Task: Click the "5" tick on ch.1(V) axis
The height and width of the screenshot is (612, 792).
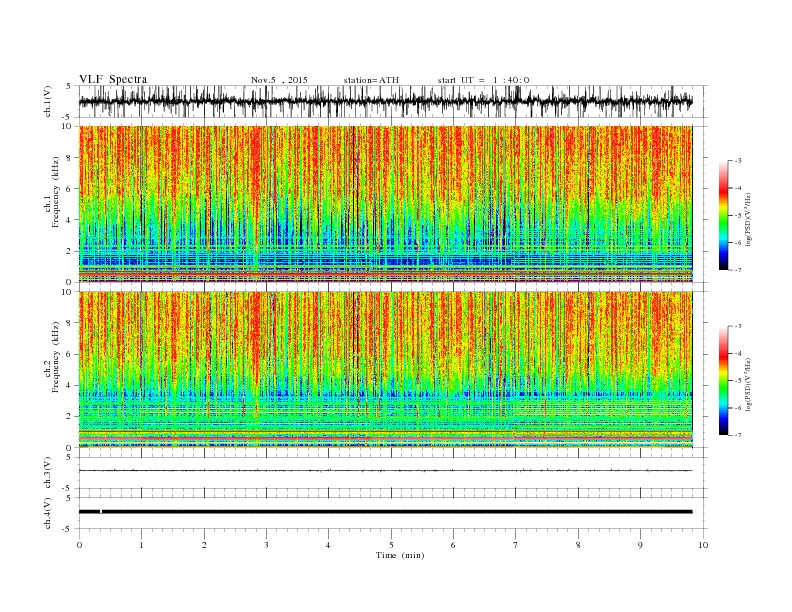Action: 69,86
